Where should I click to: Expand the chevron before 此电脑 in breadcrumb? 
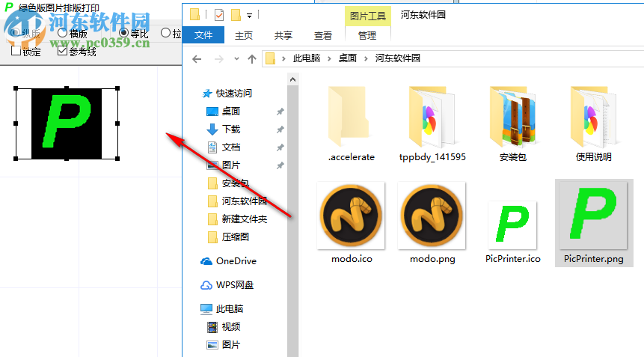(x=283, y=58)
